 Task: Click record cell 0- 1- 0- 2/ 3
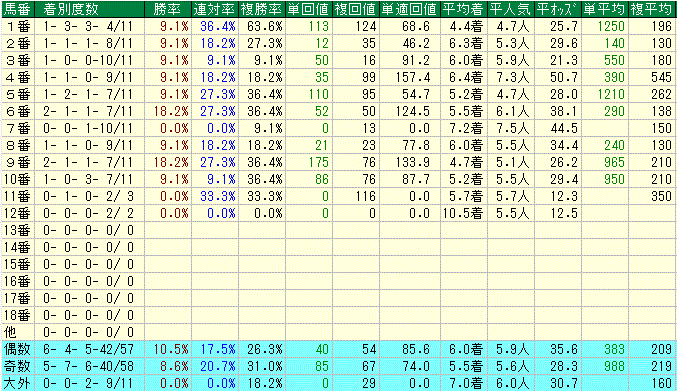(89, 196)
